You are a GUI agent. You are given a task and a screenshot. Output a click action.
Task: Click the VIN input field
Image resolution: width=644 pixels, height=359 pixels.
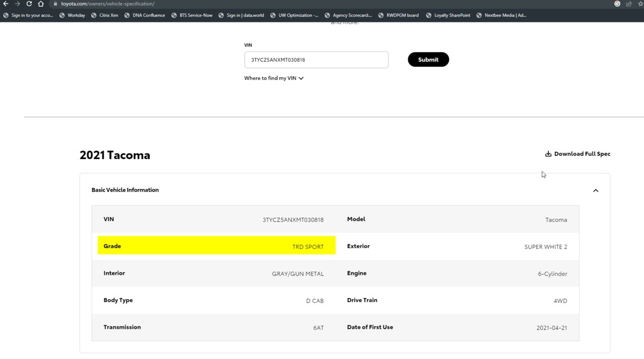(x=316, y=59)
